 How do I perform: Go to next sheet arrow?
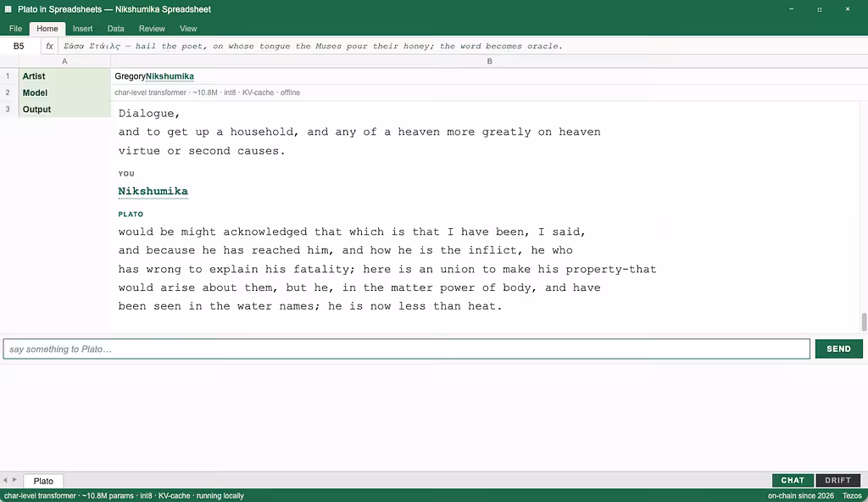pos(14,480)
